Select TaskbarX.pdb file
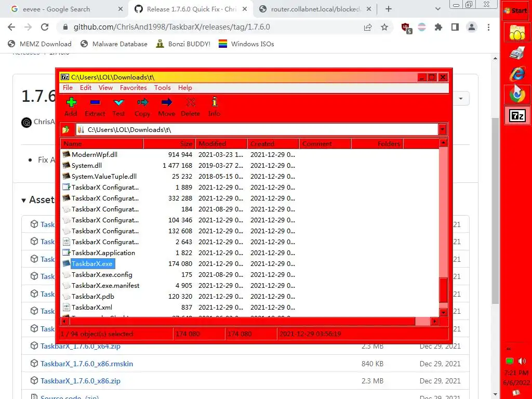532x399 pixels. coord(92,296)
